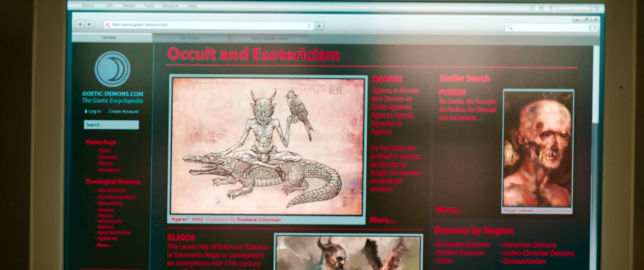Switch to the Cerceta tab

coord(112,37)
